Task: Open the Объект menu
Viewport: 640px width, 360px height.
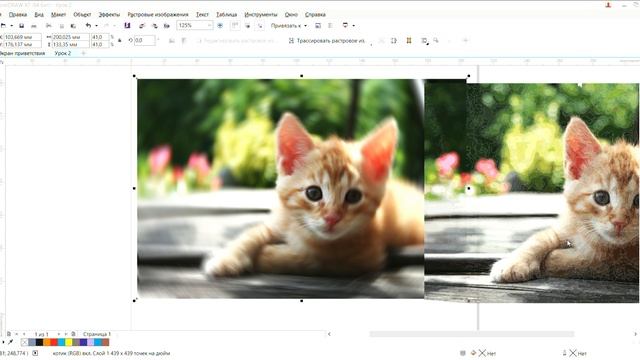Action: 82,14
